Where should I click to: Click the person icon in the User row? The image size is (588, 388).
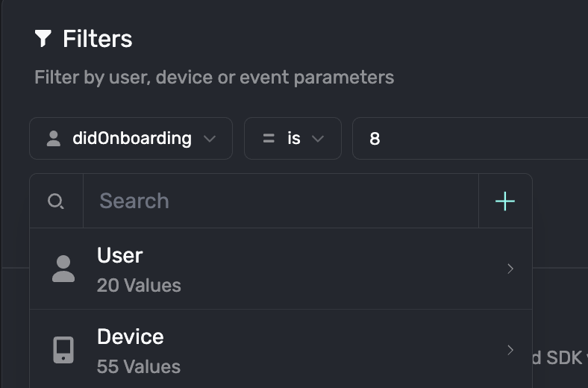tap(63, 269)
